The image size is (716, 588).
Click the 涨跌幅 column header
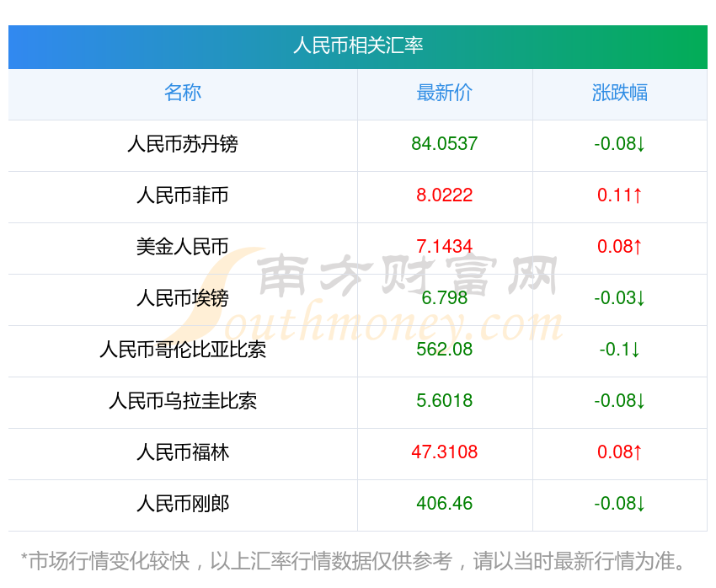tap(620, 93)
